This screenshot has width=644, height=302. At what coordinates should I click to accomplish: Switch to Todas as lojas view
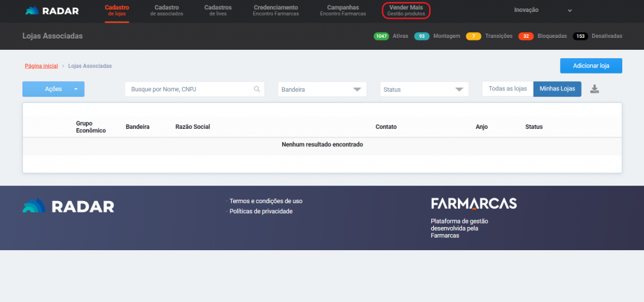click(507, 89)
